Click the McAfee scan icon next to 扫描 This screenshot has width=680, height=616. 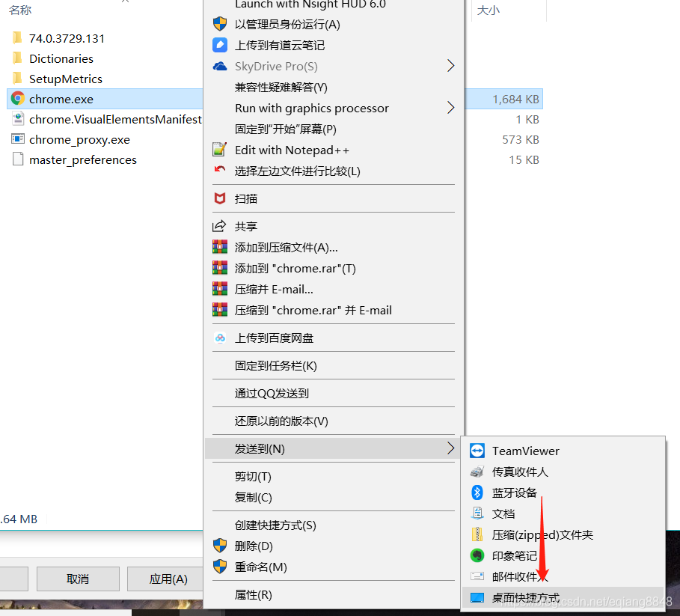(220, 198)
